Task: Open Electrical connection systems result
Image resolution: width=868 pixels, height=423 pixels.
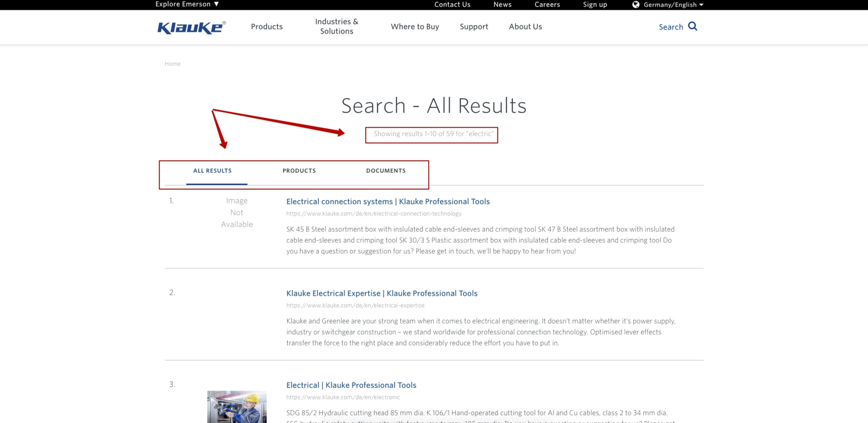Action: [388, 202]
